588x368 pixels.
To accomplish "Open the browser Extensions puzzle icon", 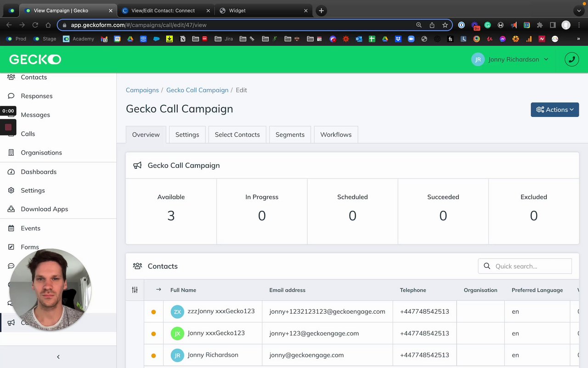I will point(540,25).
